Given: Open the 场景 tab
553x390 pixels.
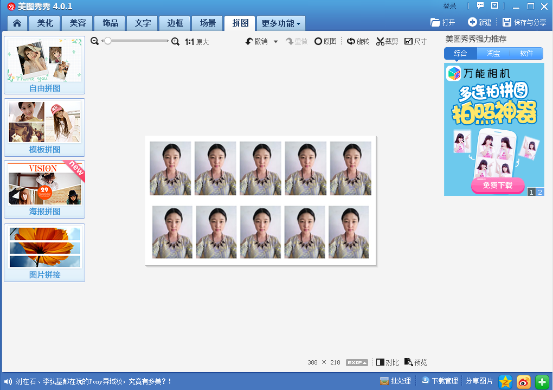Looking at the screenshot, I should coord(207,23).
